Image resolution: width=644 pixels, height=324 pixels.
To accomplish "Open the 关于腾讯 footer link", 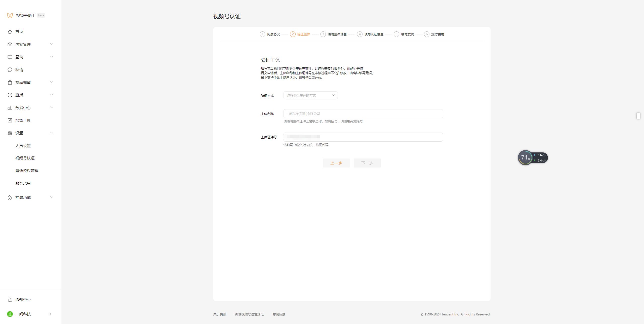I will pos(220,314).
